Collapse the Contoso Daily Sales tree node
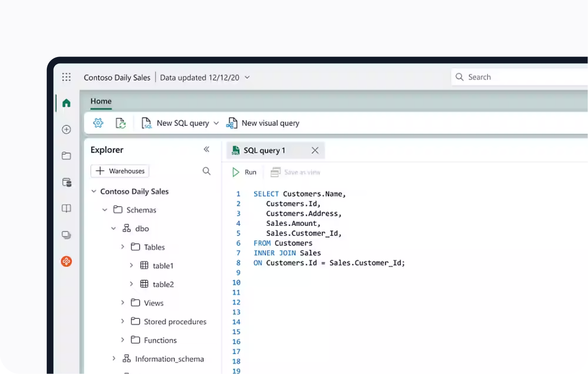 [94, 191]
